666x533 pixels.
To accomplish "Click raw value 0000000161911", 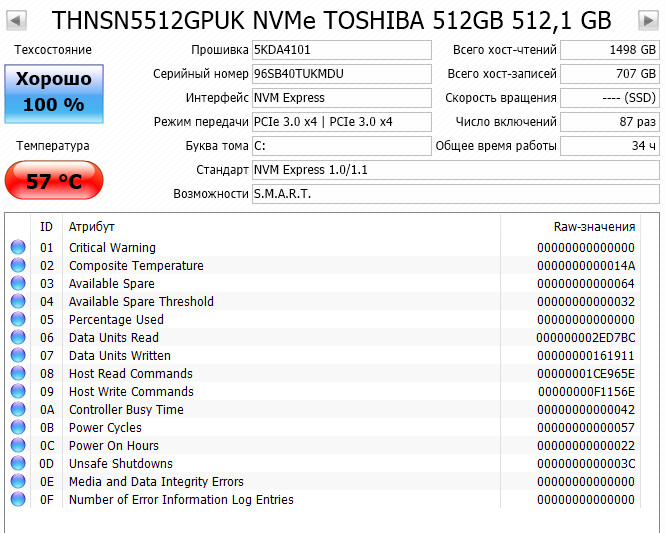I will pyautogui.click(x=586, y=355).
